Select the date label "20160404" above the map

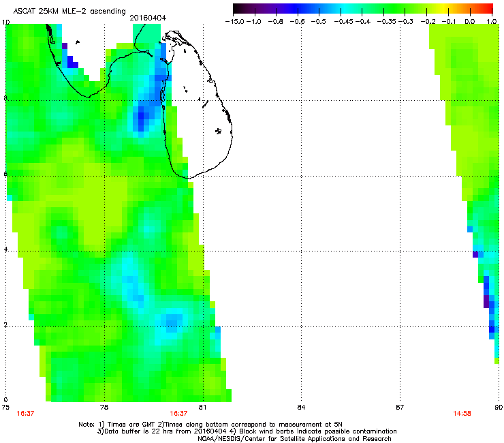pyautogui.click(x=148, y=18)
